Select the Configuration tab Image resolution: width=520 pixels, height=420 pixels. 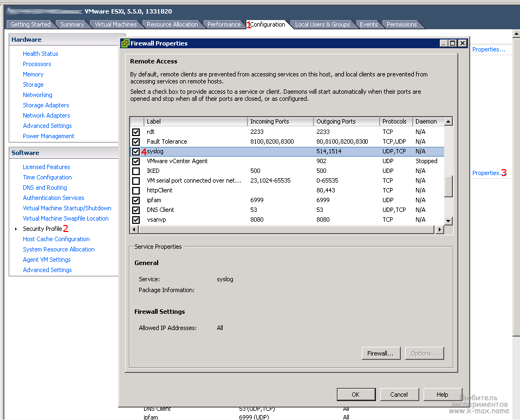pos(267,24)
